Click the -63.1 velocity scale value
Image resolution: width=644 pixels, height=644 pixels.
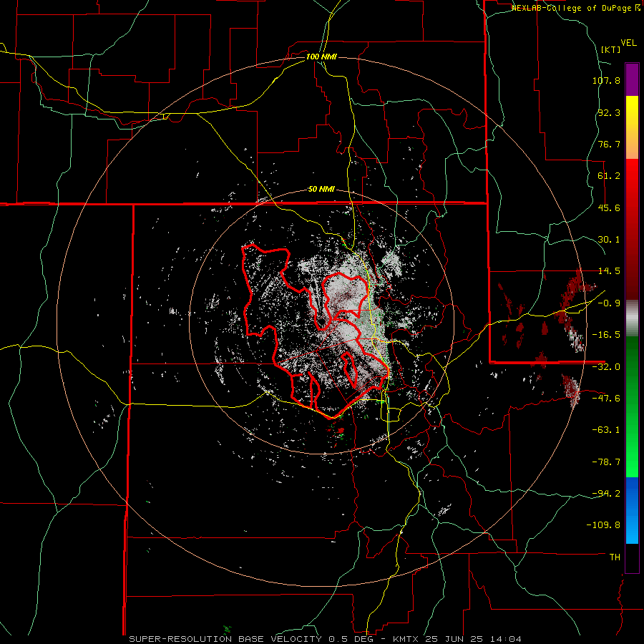click(606, 430)
